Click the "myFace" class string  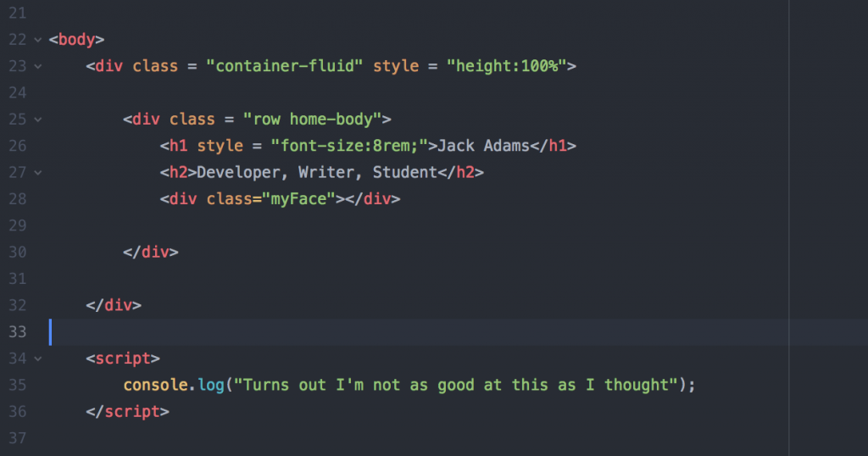(x=299, y=199)
